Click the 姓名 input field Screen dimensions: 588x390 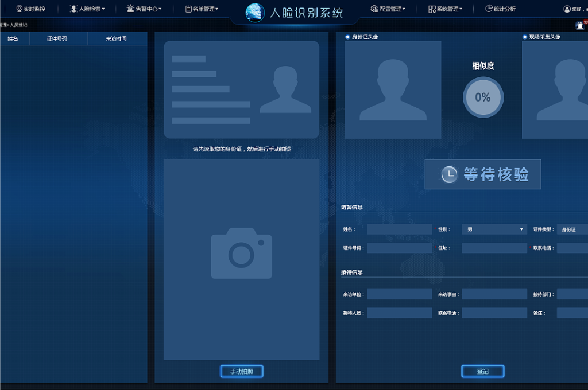399,229
